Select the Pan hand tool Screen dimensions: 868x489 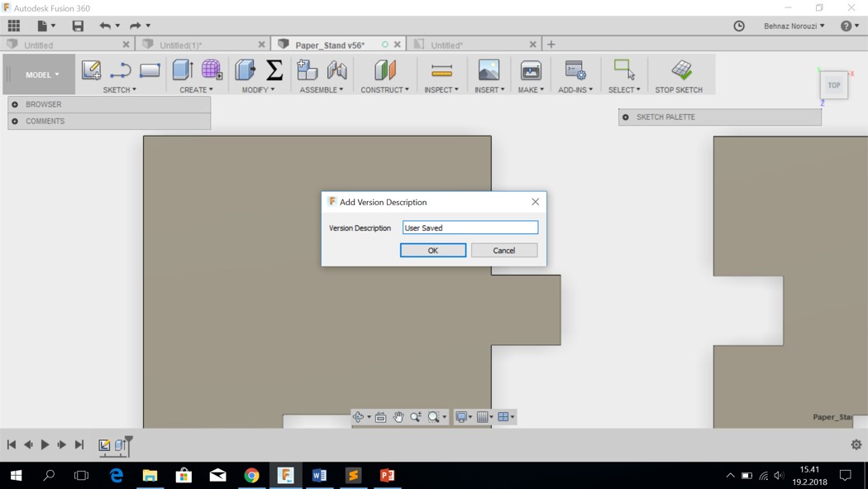click(x=398, y=417)
